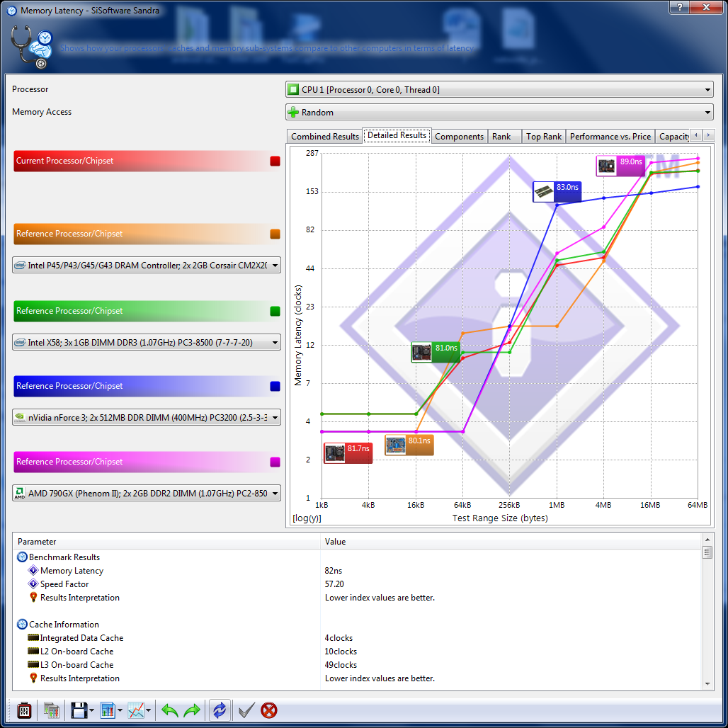Click the 82ns memory latency value
Viewport: 728px width, 728px height.
[x=334, y=571]
